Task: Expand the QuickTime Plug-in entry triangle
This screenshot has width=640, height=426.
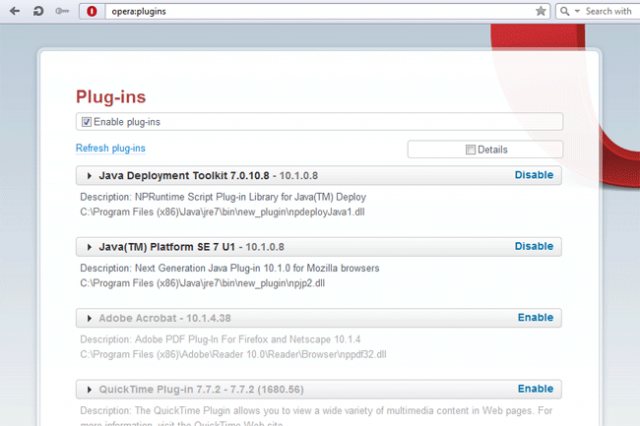Action: pos(89,390)
